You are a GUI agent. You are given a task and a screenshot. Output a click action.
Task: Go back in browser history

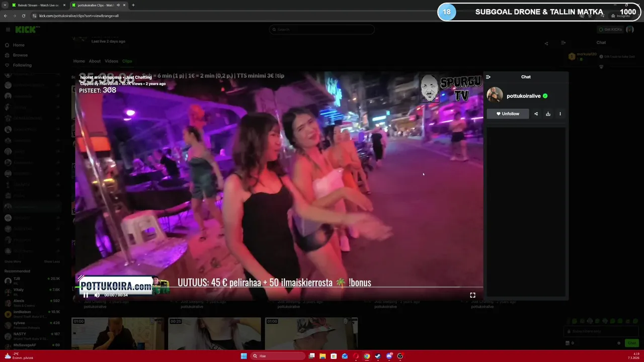(6, 16)
